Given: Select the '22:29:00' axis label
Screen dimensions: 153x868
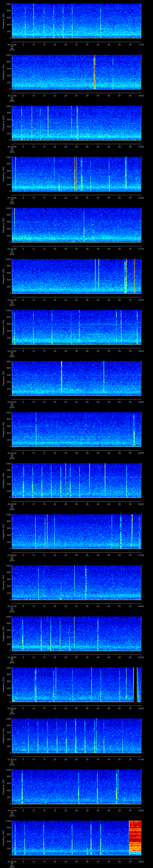Looking at the screenshot, I should pos(12,708).
